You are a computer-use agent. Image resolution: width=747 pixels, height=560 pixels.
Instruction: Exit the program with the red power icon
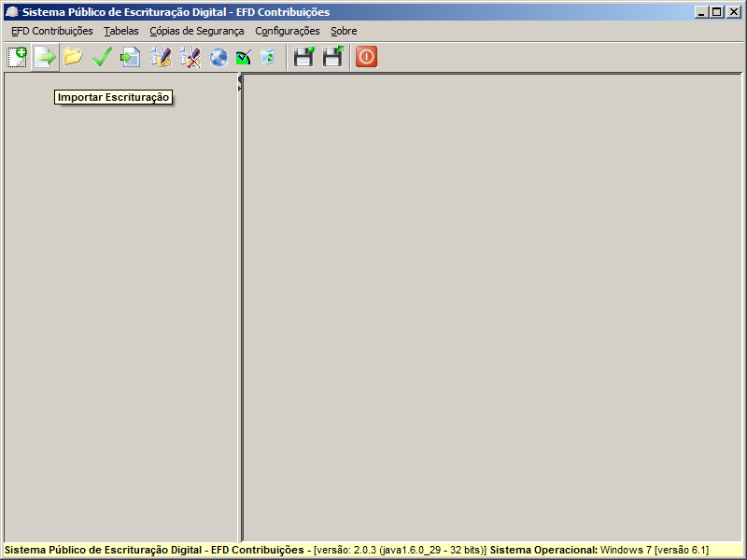pos(366,57)
